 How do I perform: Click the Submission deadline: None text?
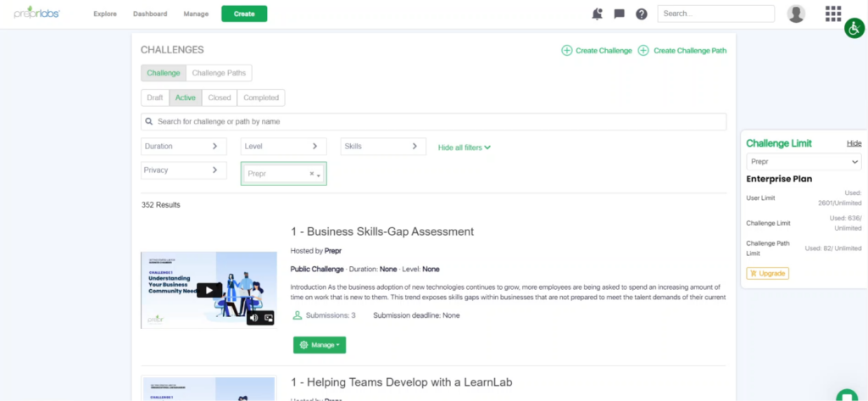(x=416, y=315)
